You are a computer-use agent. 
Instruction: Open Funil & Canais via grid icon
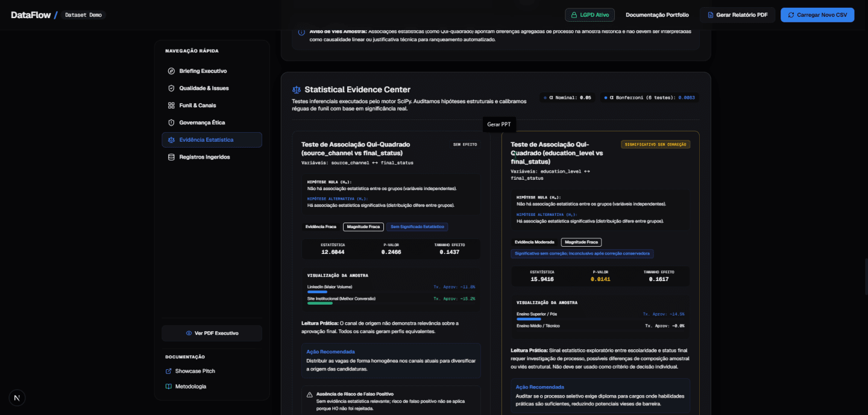pyautogui.click(x=171, y=106)
